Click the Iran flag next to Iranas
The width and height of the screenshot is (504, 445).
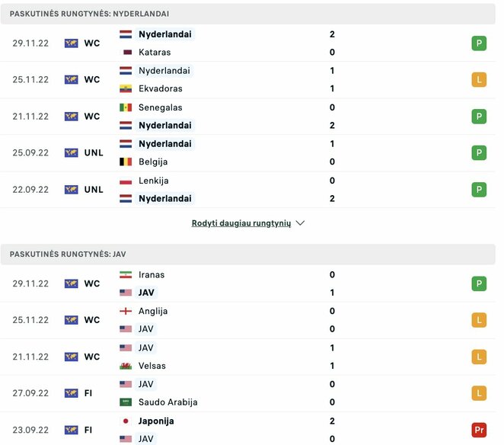click(126, 275)
